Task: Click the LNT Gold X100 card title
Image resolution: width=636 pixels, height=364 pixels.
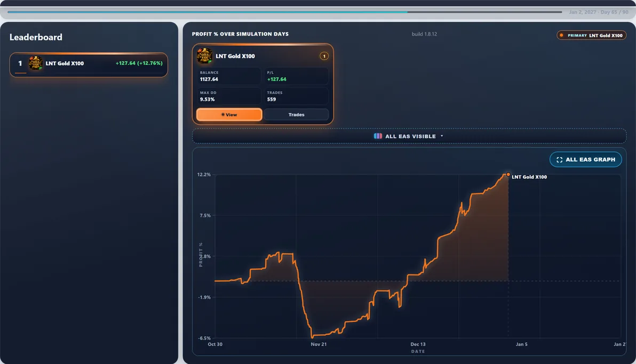Action: point(235,56)
